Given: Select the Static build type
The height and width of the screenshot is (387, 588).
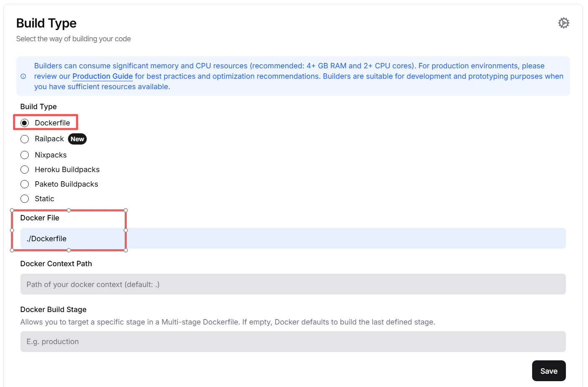Looking at the screenshot, I should (x=25, y=199).
